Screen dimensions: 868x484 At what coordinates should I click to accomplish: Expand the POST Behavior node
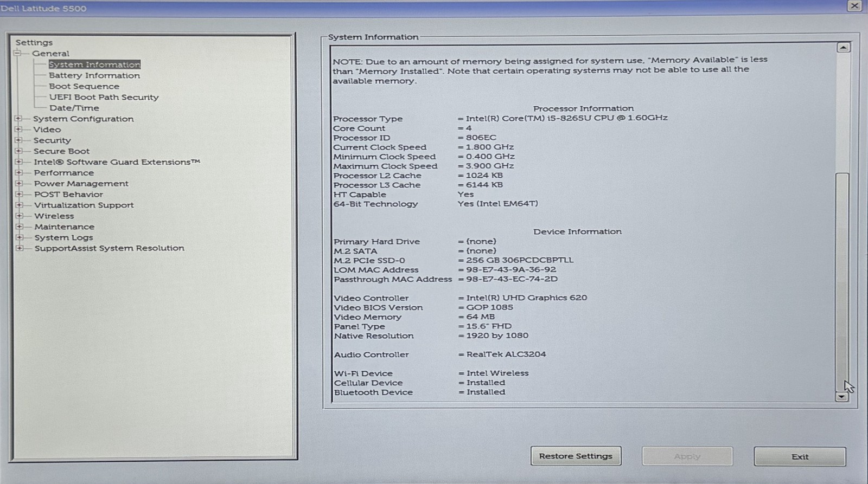19,194
